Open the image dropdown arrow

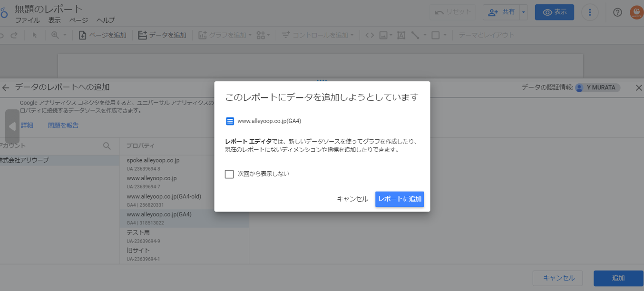coord(391,35)
